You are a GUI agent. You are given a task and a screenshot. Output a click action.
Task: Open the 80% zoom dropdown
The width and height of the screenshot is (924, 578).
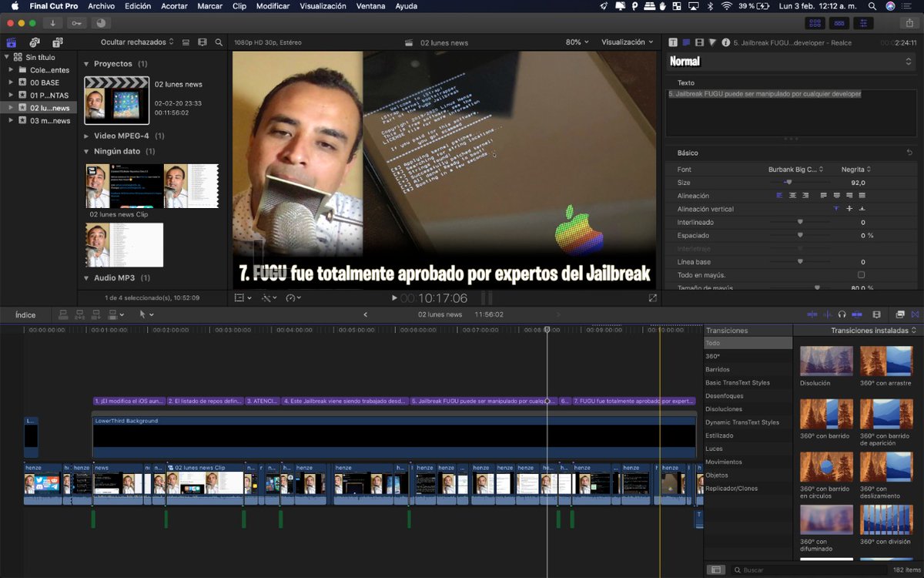(577, 42)
